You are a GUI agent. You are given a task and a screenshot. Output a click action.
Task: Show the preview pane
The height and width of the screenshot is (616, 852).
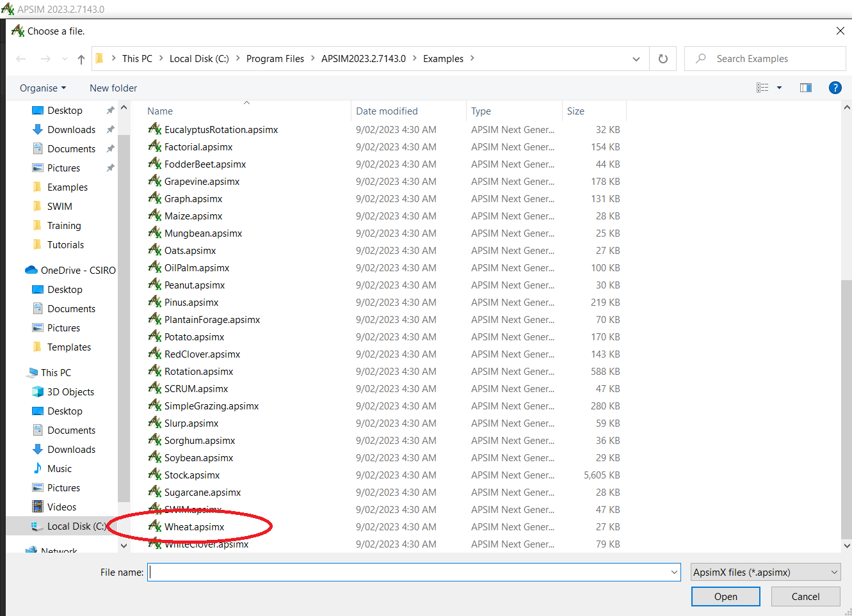(x=806, y=88)
